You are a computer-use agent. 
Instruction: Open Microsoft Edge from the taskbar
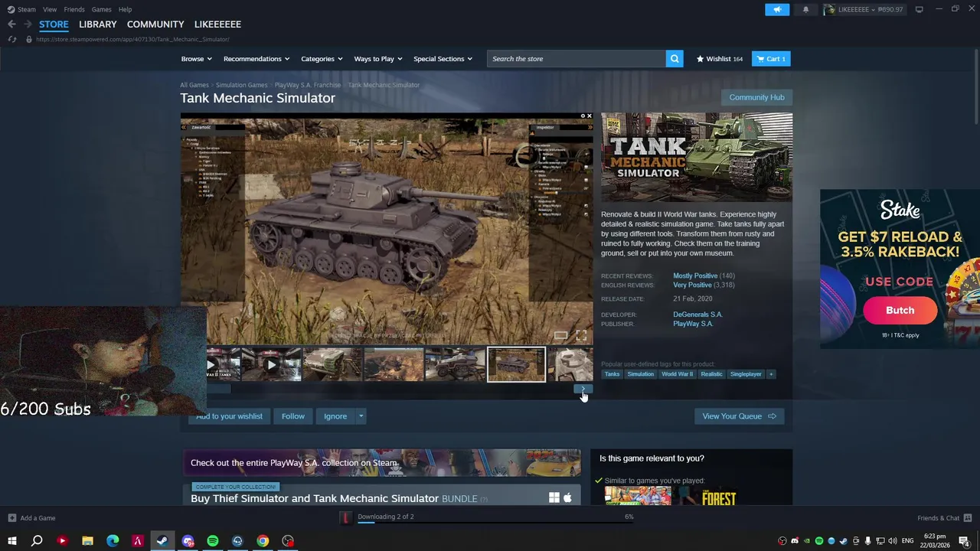tap(113, 541)
